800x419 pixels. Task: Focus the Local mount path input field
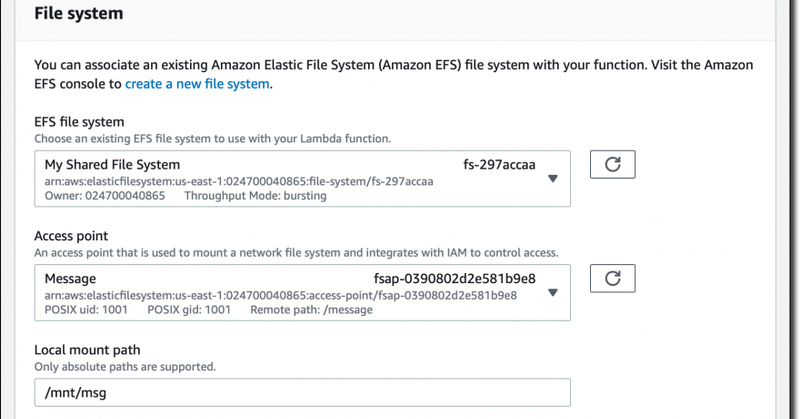coord(302,393)
